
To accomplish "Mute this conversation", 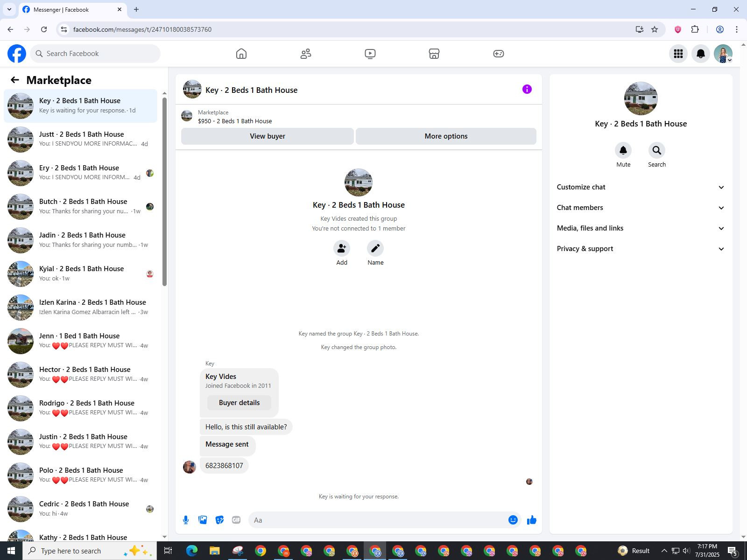I will coord(623,150).
